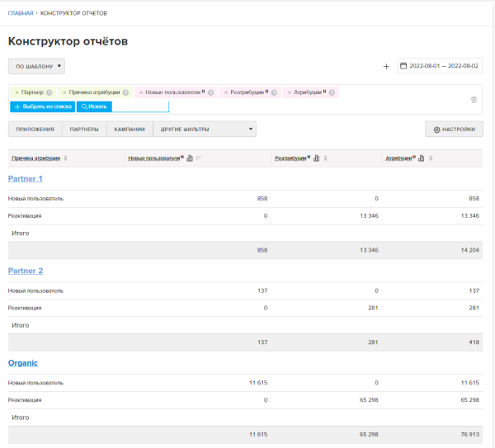Click the chart icon in the Новые пользователи column
Image resolution: width=495 pixels, height=448 pixels.
(x=190, y=158)
